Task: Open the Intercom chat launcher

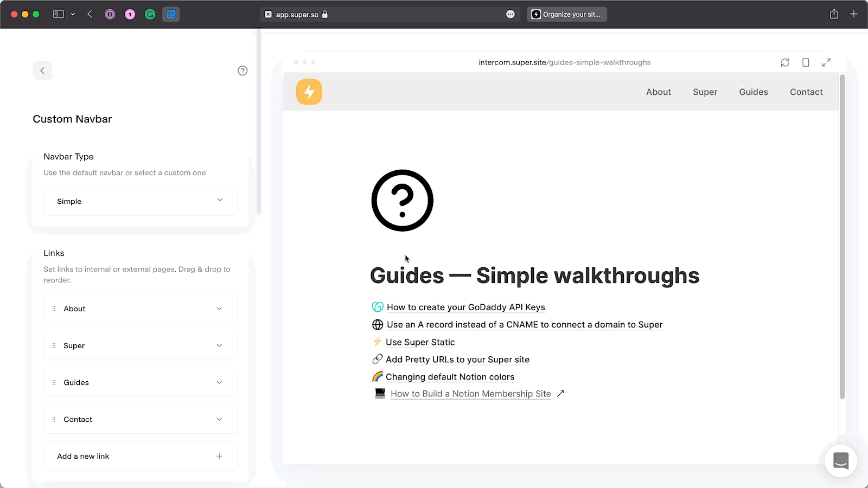Action: pos(841,461)
